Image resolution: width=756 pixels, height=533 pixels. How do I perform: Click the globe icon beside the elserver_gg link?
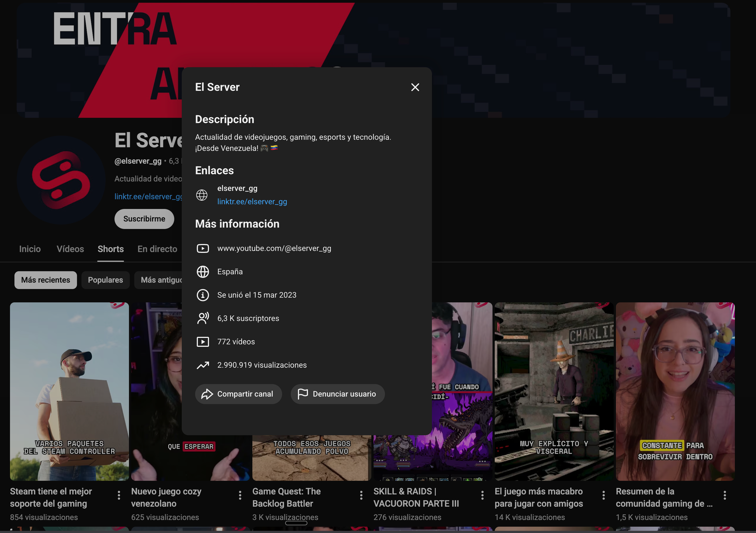(202, 195)
